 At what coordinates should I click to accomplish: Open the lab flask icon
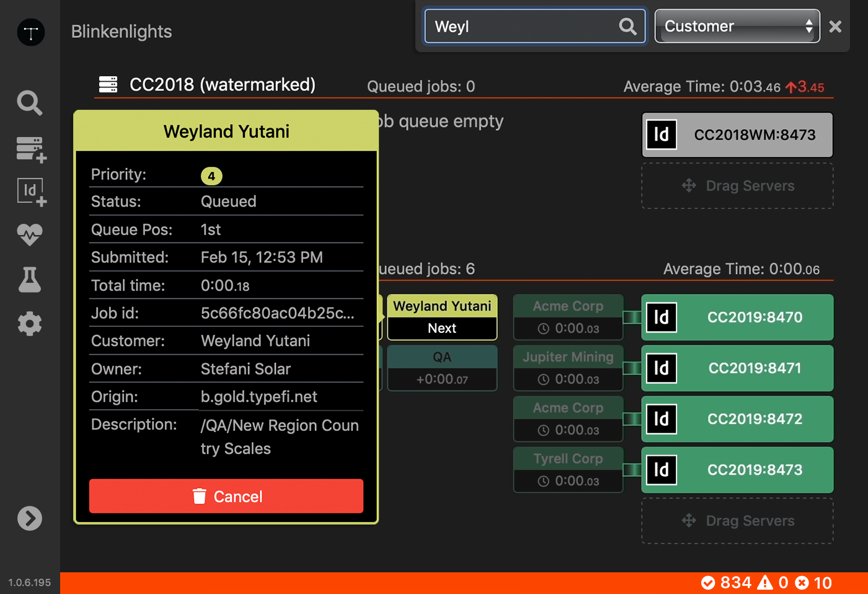[30, 280]
